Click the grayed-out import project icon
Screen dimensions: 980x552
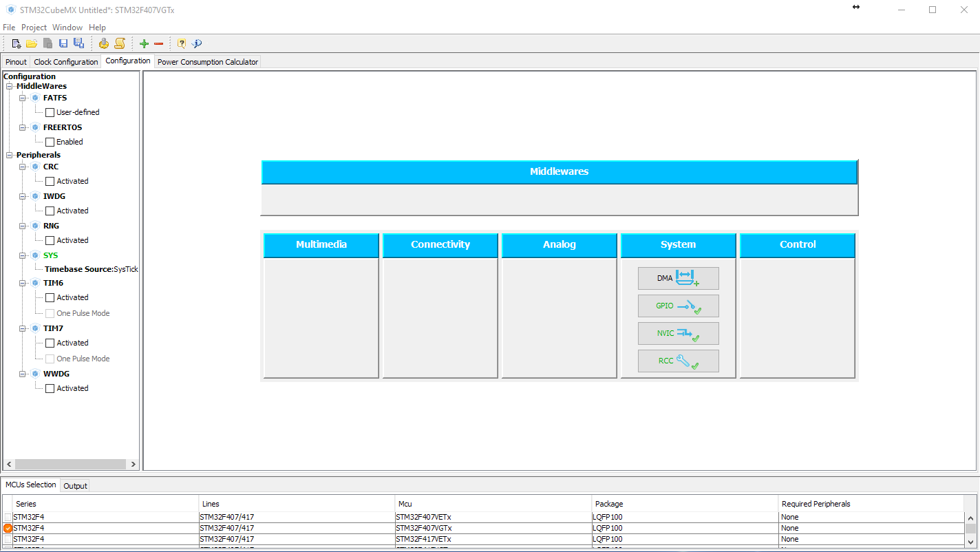(47, 43)
